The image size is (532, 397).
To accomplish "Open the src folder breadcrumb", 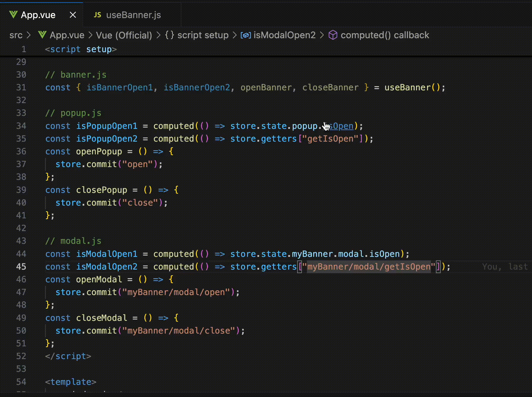I will tap(16, 35).
